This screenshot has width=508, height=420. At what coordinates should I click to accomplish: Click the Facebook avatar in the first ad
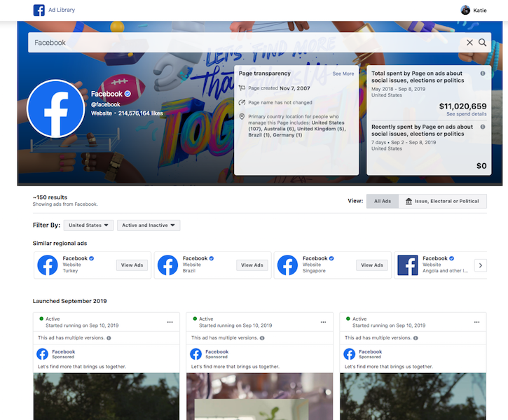tap(43, 354)
